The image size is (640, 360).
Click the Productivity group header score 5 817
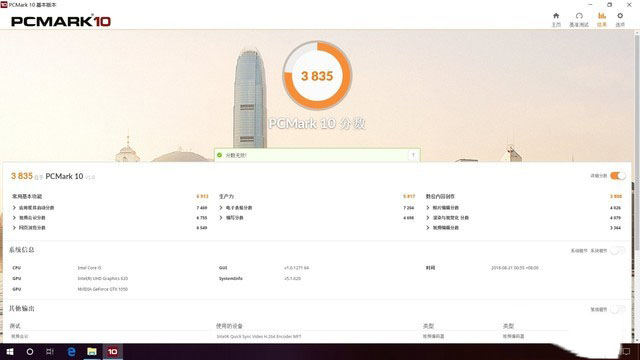(x=409, y=196)
